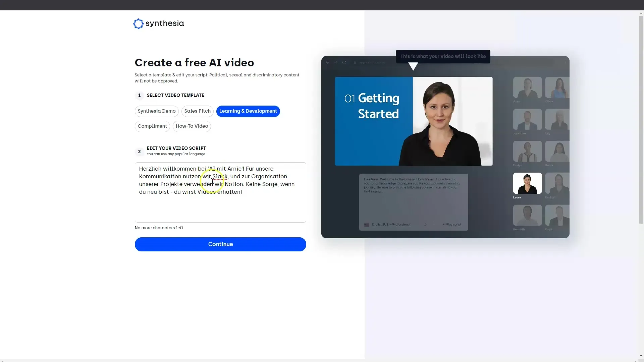
Task: Select the Learning & Development template tab
Action: point(248,111)
